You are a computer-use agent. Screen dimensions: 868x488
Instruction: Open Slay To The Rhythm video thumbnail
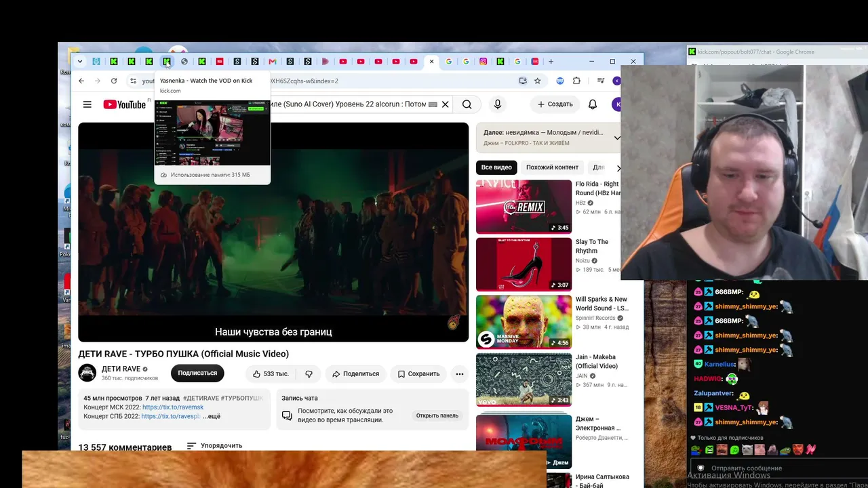click(x=524, y=264)
